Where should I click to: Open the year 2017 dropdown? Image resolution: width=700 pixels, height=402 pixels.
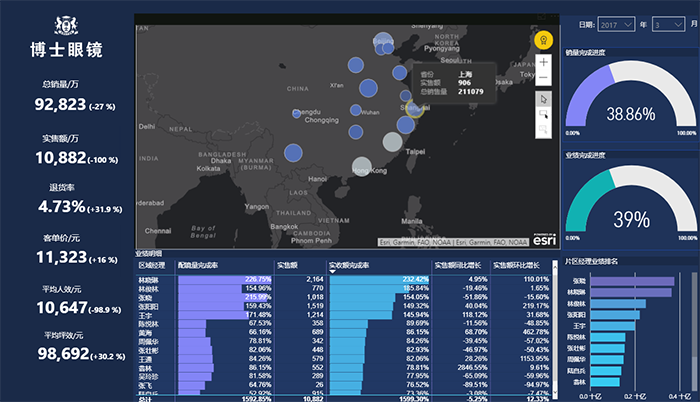[612, 24]
